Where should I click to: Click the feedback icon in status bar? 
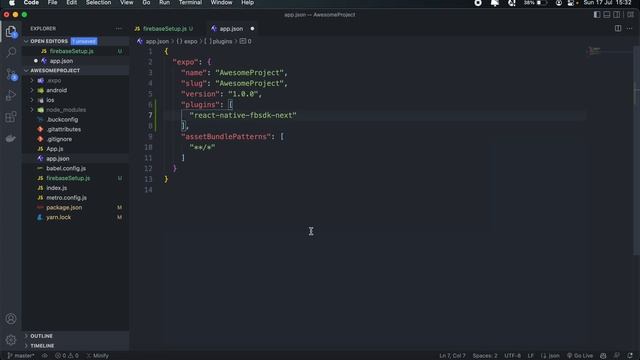617,356
